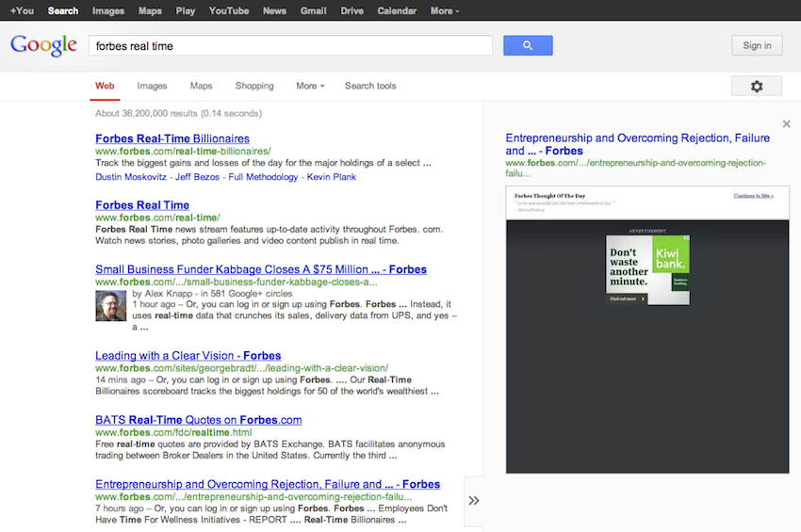
Task: Open Entrepreneurship result in the results list
Action: click(268, 484)
